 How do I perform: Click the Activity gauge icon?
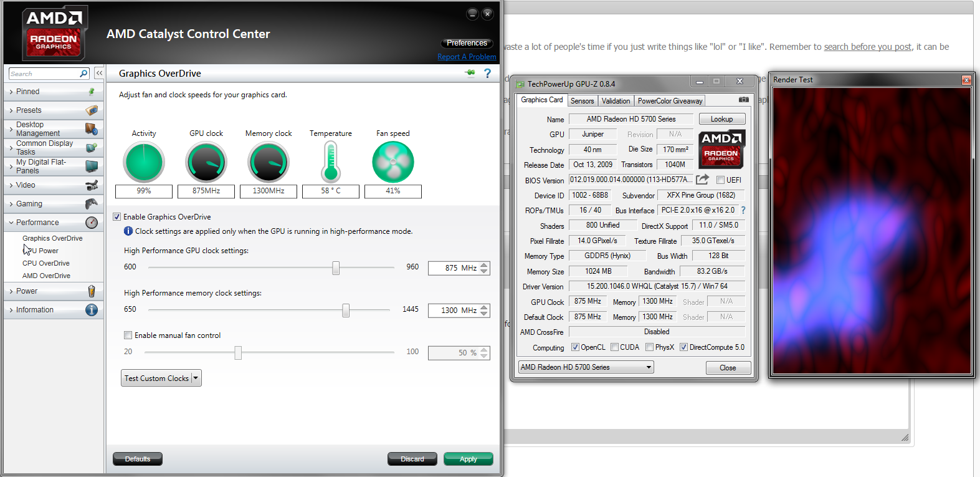tap(144, 162)
